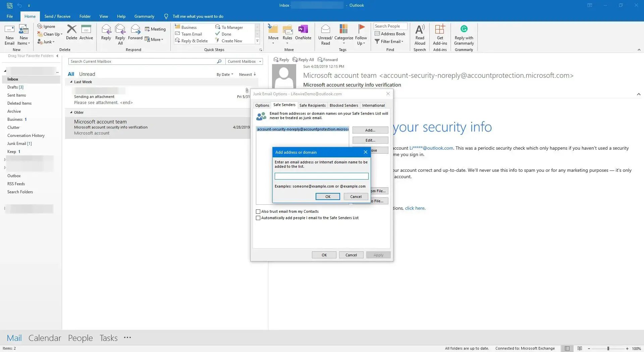Image resolution: width=644 pixels, height=352 pixels.
Task: Click the Edit... button
Action: (x=370, y=140)
